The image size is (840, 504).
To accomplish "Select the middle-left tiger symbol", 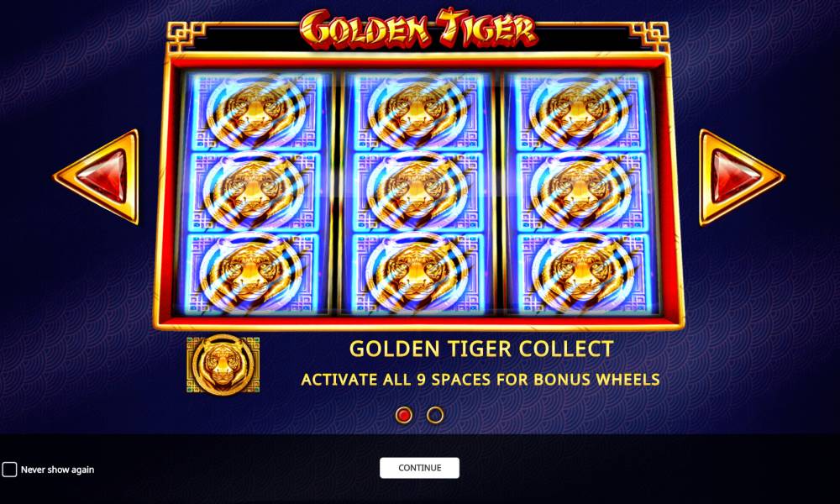I will (255, 192).
